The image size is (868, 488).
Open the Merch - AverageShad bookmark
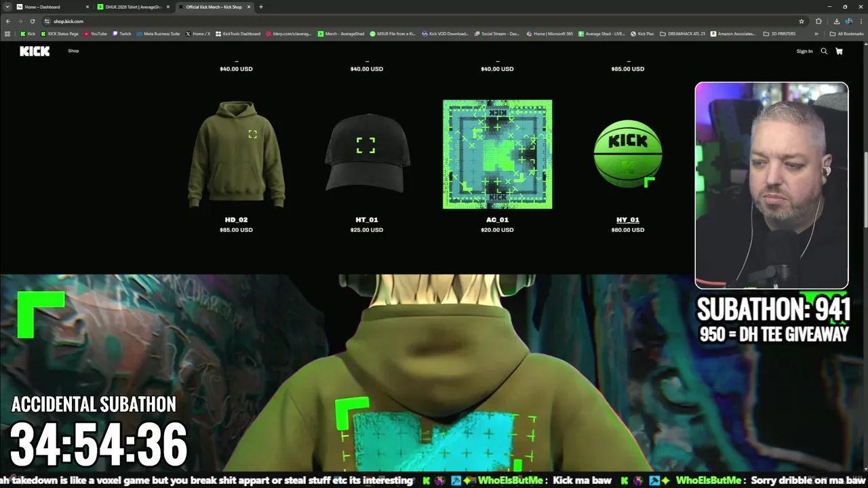tap(341, 33)
